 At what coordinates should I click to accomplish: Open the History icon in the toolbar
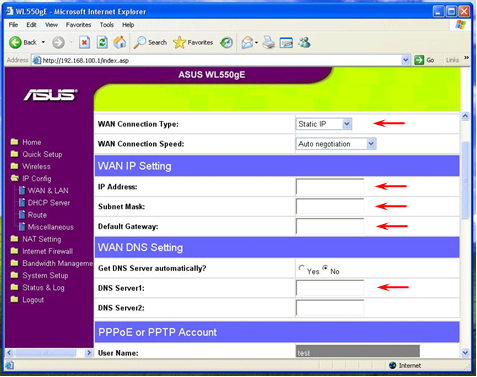227,43
